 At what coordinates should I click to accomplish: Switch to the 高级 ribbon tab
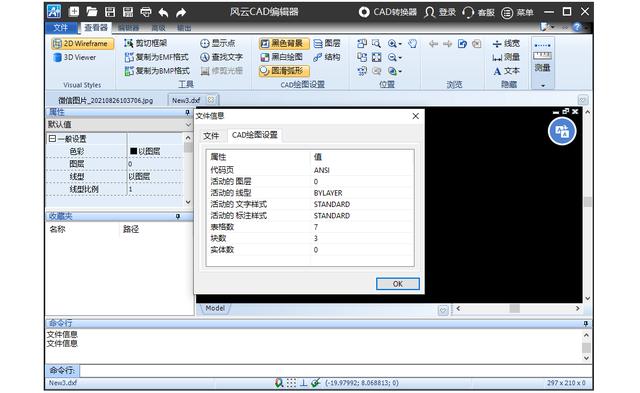pos(158,28)
